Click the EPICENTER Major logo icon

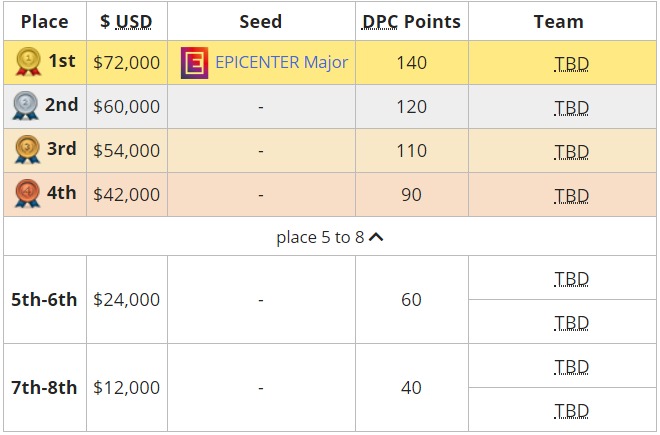(194, 63)
